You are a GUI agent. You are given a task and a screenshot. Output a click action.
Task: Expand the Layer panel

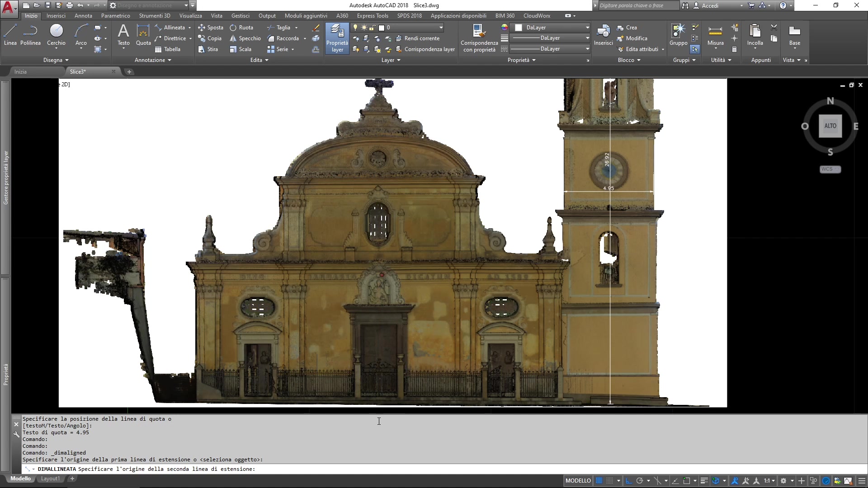(x=391, y=60)
